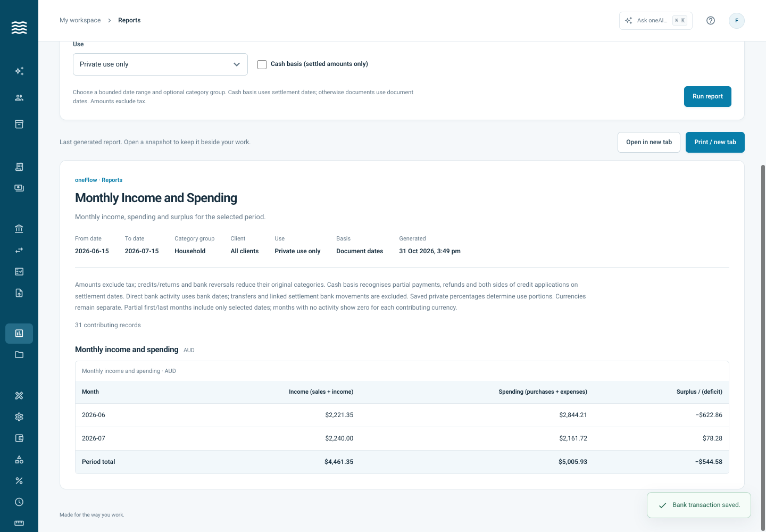Image resolution: width=766 pixels, height=532 pixels.
Task: Open the receipt invoice sidebar icon
Action: coord(19,167)
